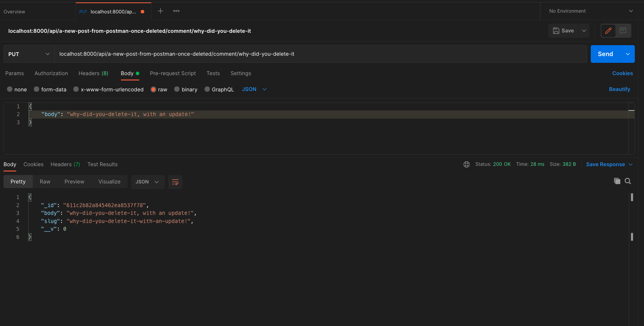This screenshot has height=326, width=644.
Task: Click the 382 B response size
Action: (x=569, y=164)
